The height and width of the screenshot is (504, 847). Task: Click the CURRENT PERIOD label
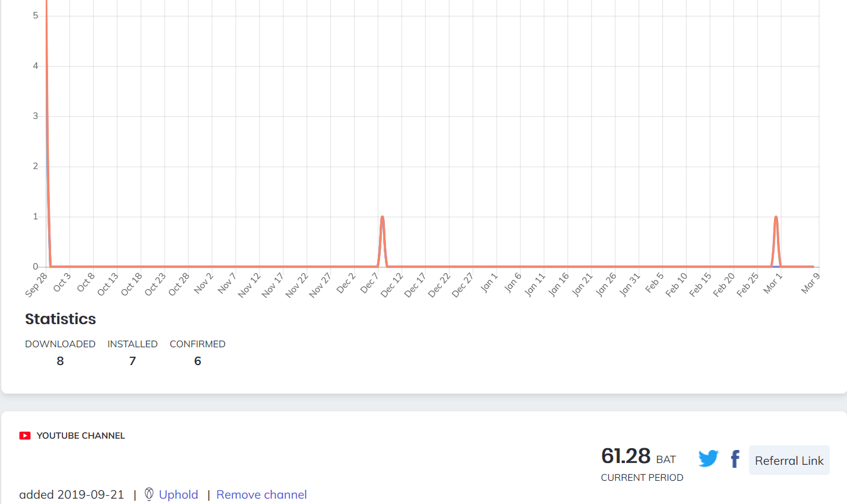(x=642, y=477)
